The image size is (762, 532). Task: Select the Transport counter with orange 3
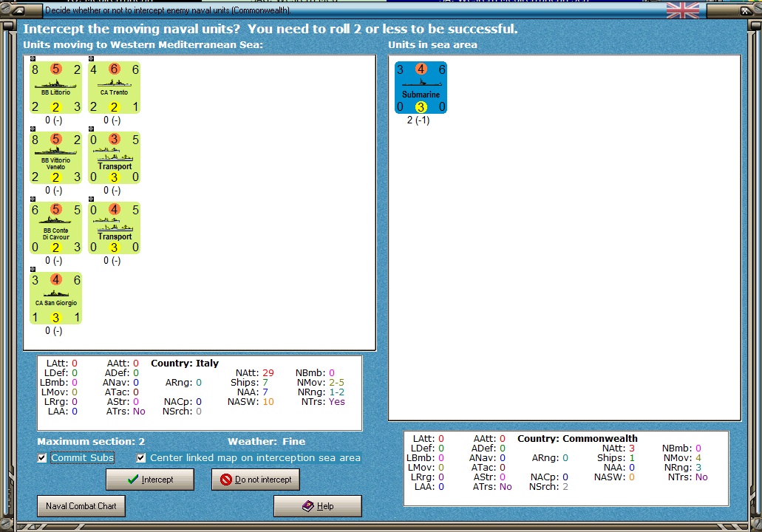tap(115, 157)
